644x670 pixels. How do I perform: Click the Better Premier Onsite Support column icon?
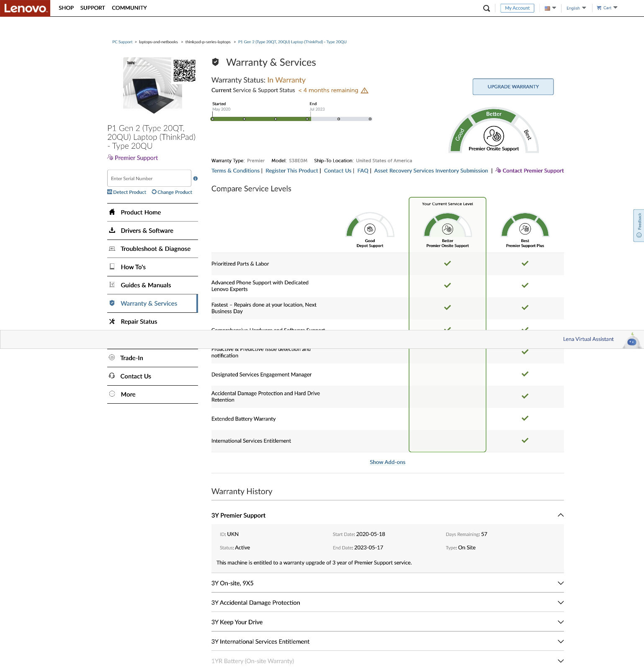[448, 229]
